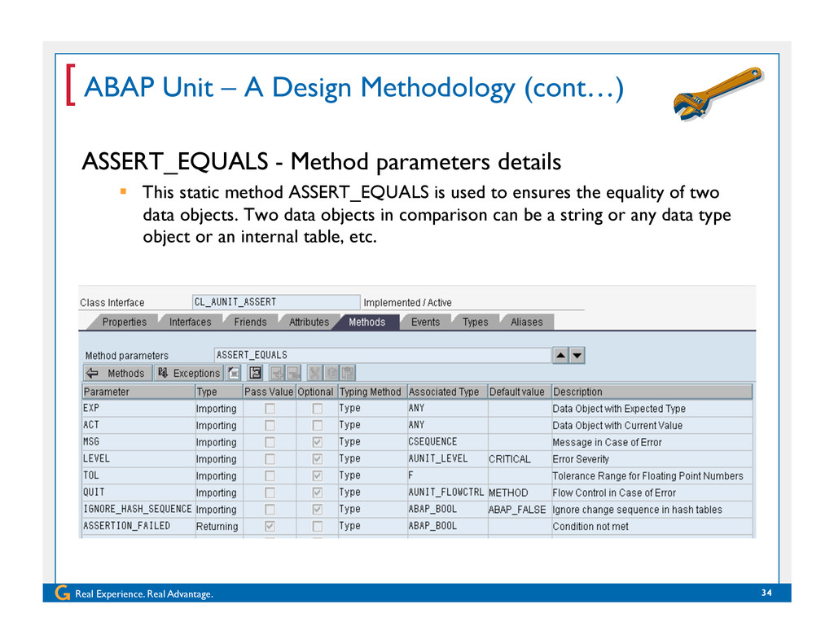Click the next method down arrow
Viewport: 834px width, 644px height.
[577, 355]
